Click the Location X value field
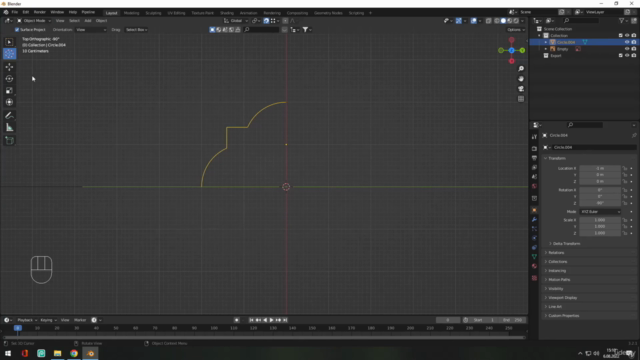Screen dimensions: 640x360 click(600, 168)
